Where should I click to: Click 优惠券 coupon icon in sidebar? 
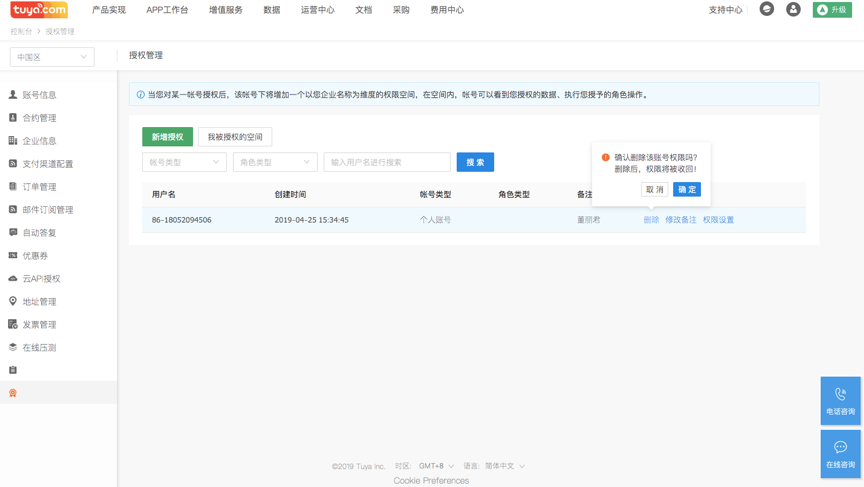tap(13, 255)
